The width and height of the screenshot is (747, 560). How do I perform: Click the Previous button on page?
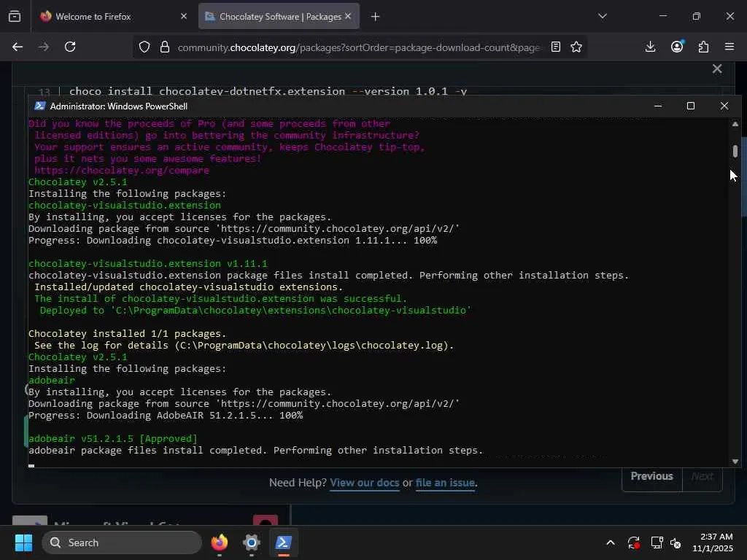651,476
